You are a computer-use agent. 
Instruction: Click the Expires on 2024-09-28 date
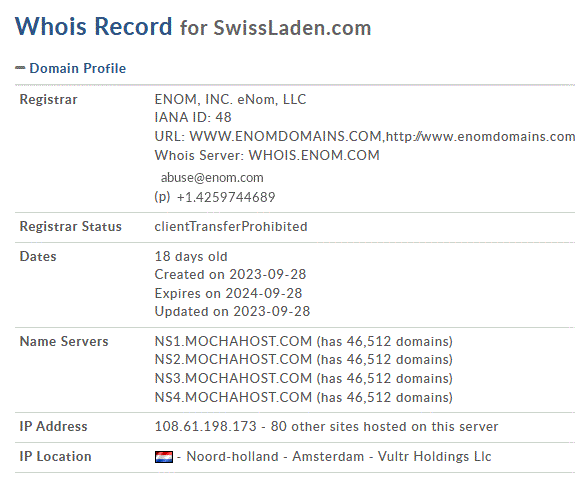[228, 293]
